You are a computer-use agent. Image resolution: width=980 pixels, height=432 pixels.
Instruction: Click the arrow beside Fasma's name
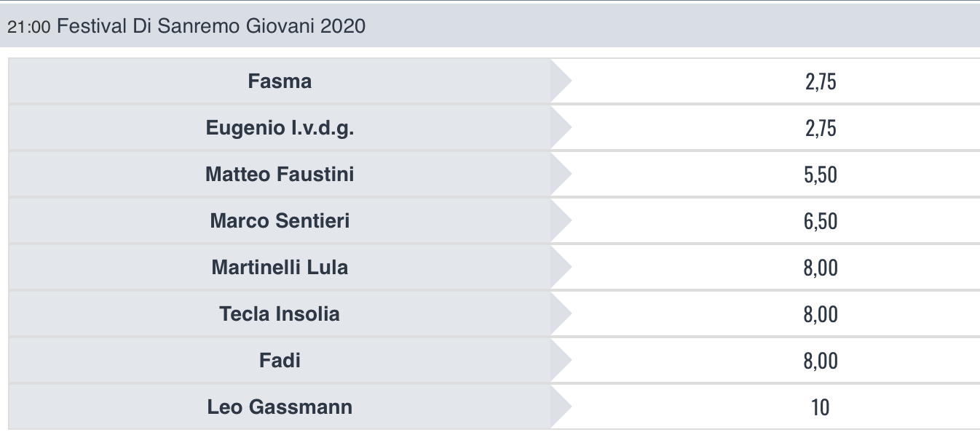[561, 81]
